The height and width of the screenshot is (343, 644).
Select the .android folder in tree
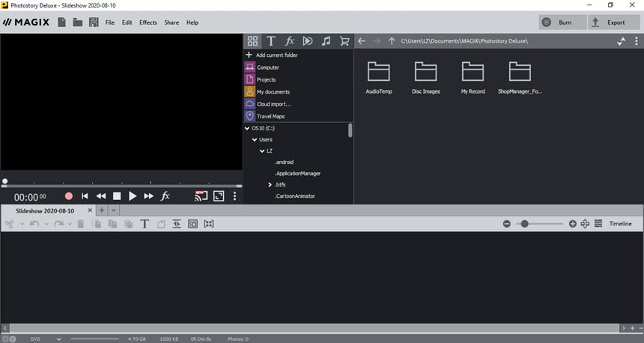[285, 162]
